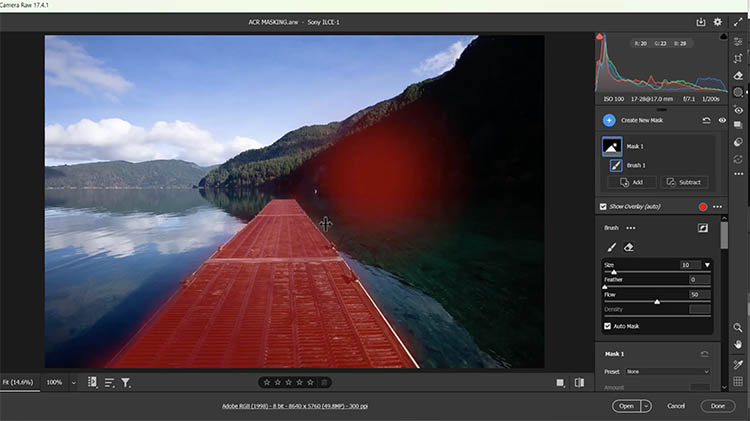Click Subtract to subtract from mask
The height and width of the screenshot is (421, 750).
pyautogui.click(x=684, y=182)
